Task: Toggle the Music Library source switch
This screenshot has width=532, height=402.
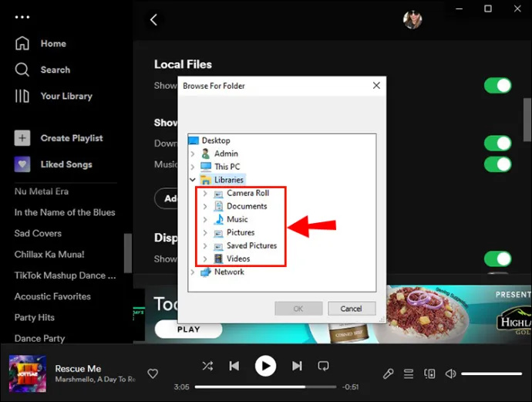Action: coord(498,164)
